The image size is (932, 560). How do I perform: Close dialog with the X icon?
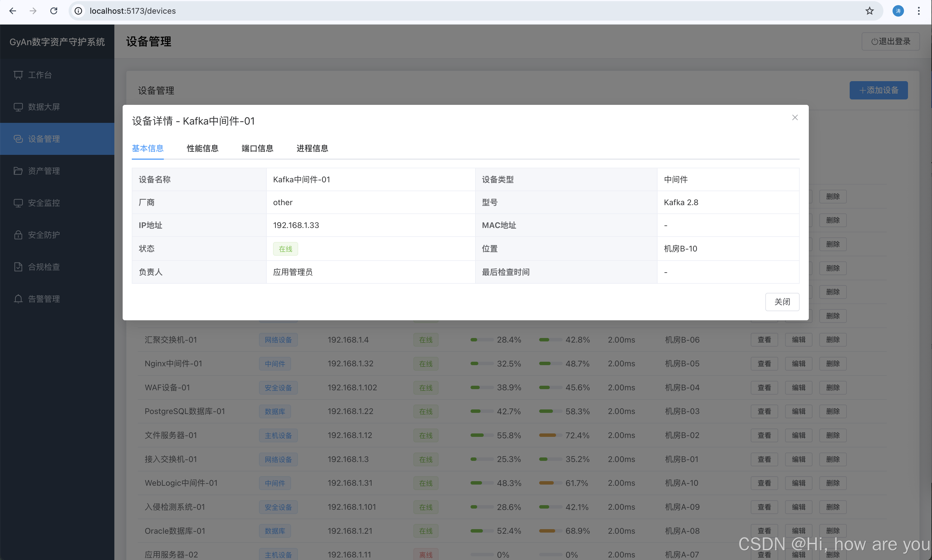tap(794, 118)
